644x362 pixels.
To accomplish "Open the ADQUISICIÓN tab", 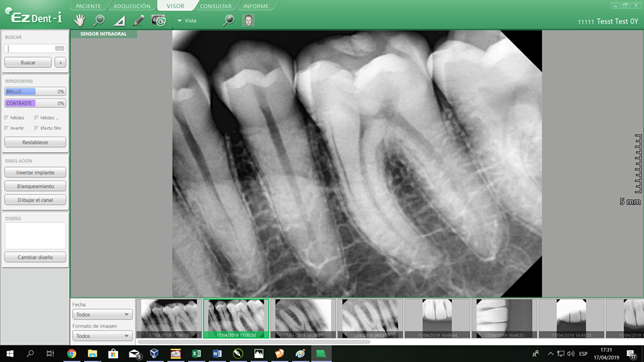I will pos(131,6).
